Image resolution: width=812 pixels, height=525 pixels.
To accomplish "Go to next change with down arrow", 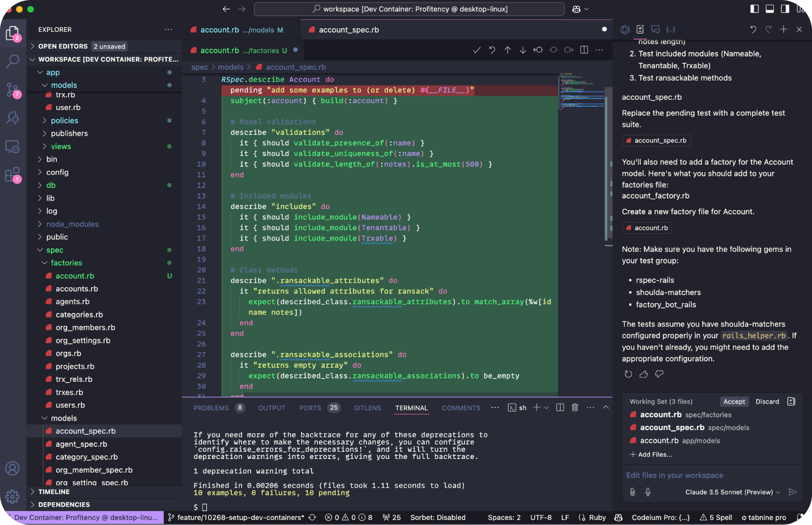I will (523, 50).
